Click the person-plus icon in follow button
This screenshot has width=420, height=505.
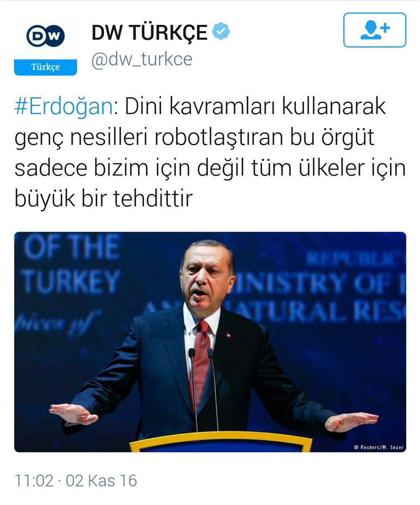pyautogui.click(x=375, y=30)
